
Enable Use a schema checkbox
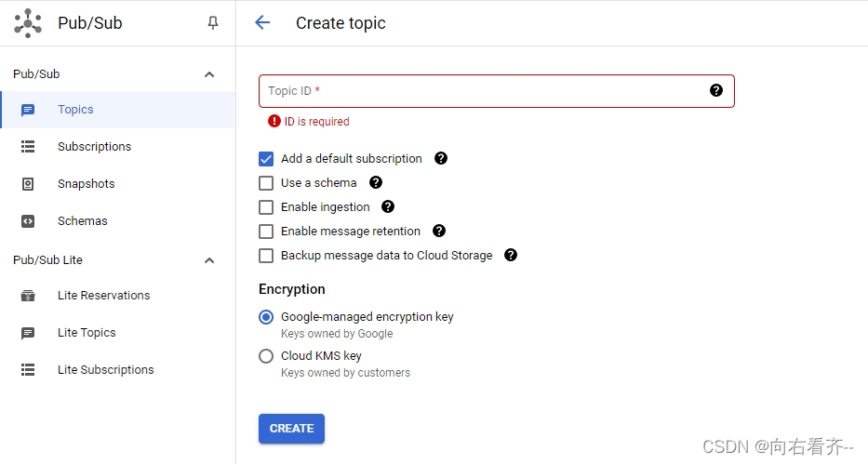tap(266, 183)
